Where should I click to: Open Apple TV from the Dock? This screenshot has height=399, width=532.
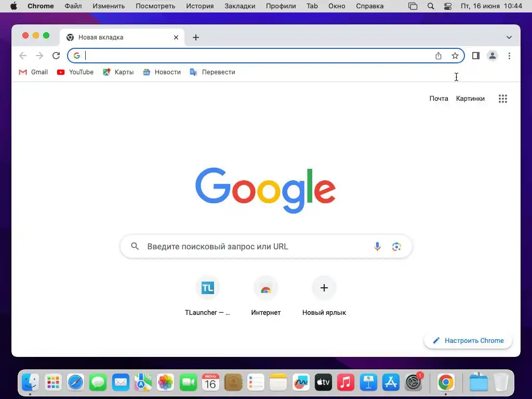tap(323, 382)
